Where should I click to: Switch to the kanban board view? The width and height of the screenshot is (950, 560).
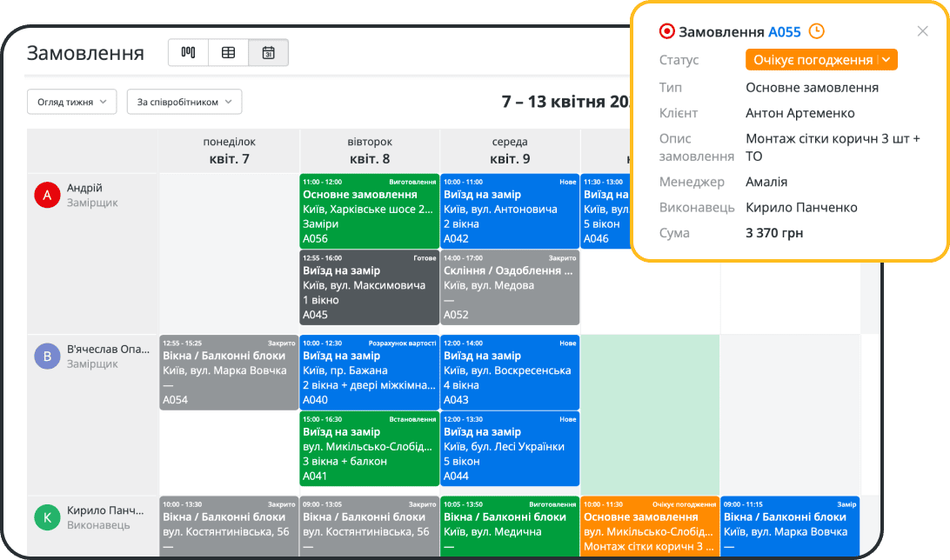[x=188, y=53]
